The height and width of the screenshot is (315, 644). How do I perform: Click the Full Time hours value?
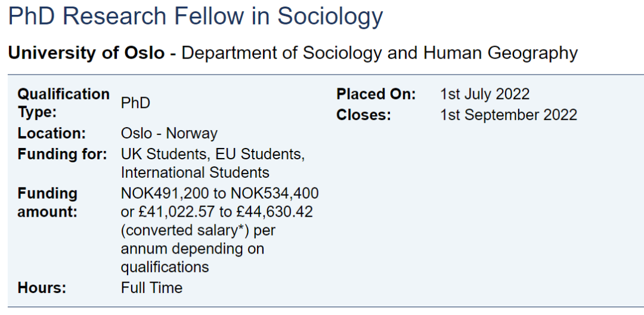(151, 288)
